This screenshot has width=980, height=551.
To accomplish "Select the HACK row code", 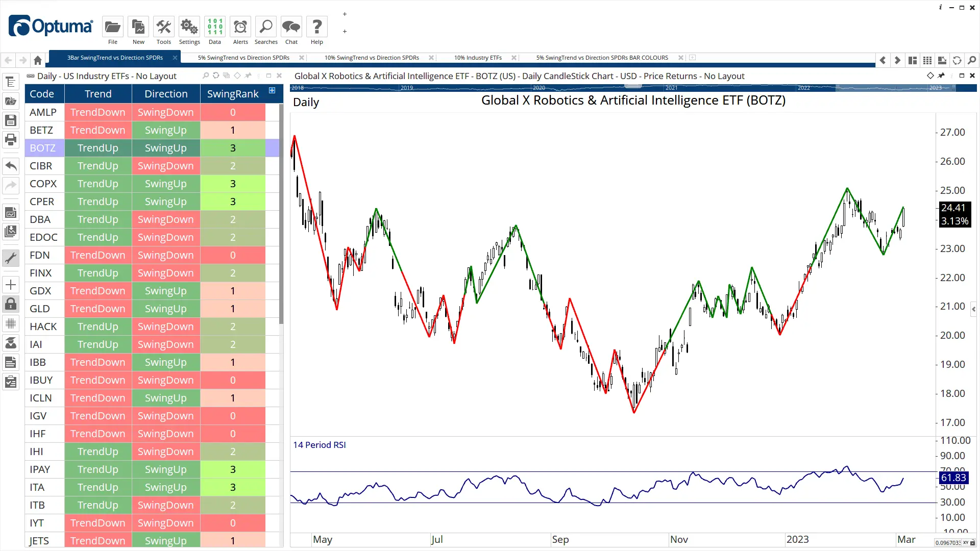I will [43, 327].
